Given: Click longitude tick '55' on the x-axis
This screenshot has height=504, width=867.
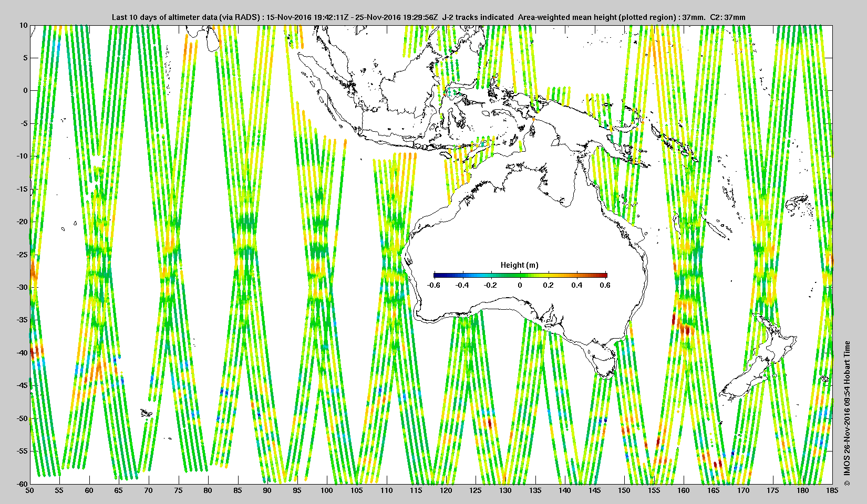Looking at the screenshot, I should [x=59, y=491].
